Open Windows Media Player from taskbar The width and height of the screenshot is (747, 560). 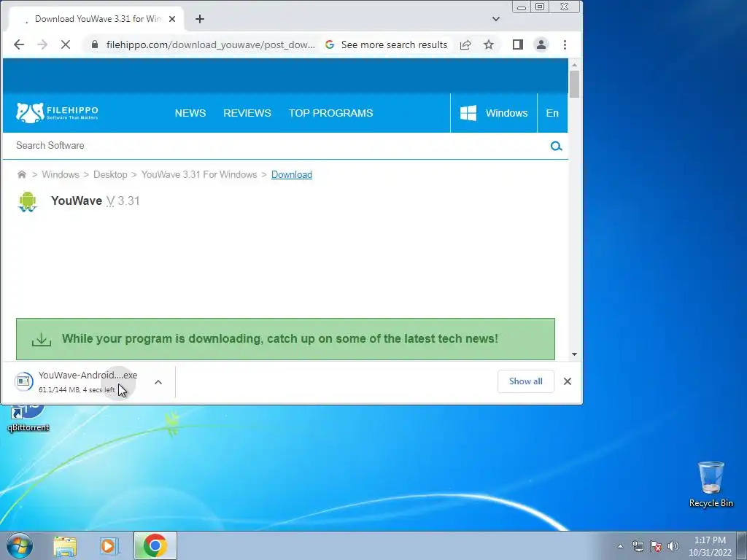tap(109, 545)
